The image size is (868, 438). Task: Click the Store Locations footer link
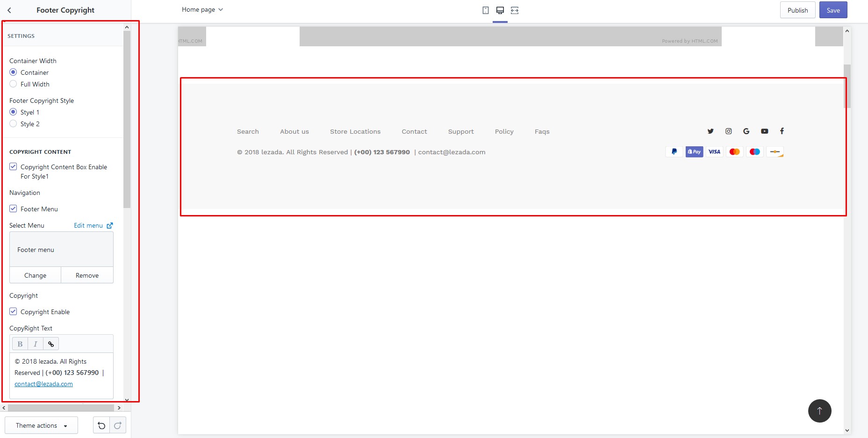pos(355,132)
